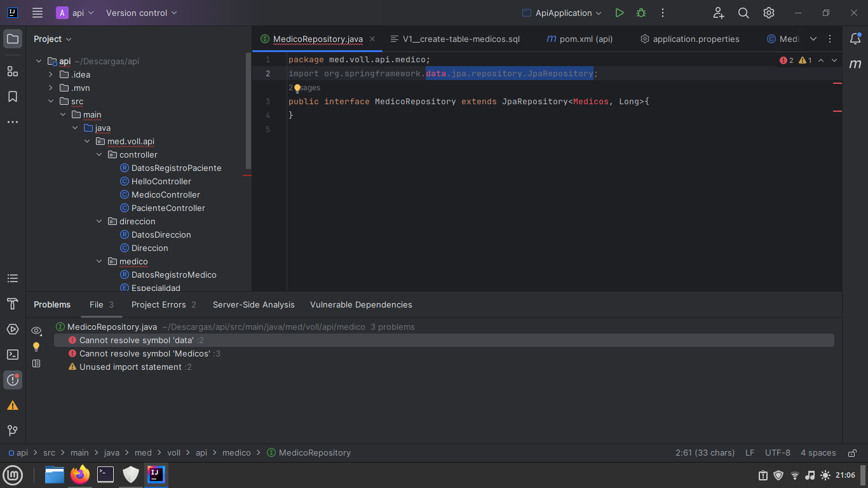868x488 pixels.
Task: Collapse the controller package
Action: click(99, 154)
